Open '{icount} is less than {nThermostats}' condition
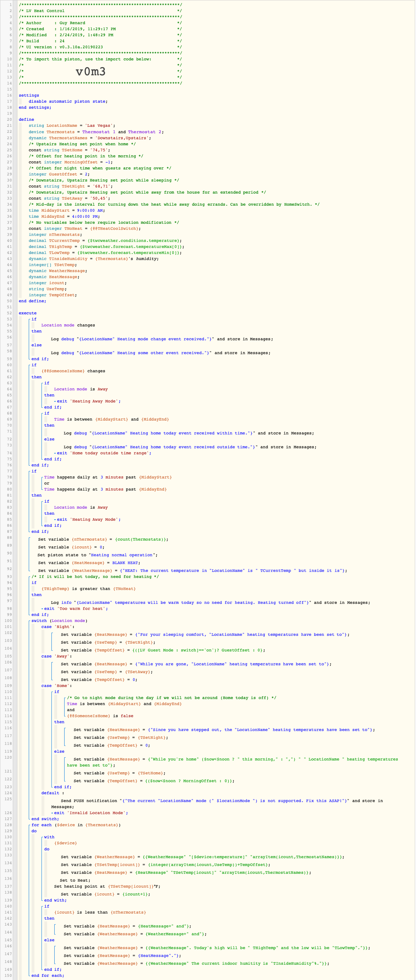Screen dimensions: 418x980 pyautogui.click(x=100, y=912)
